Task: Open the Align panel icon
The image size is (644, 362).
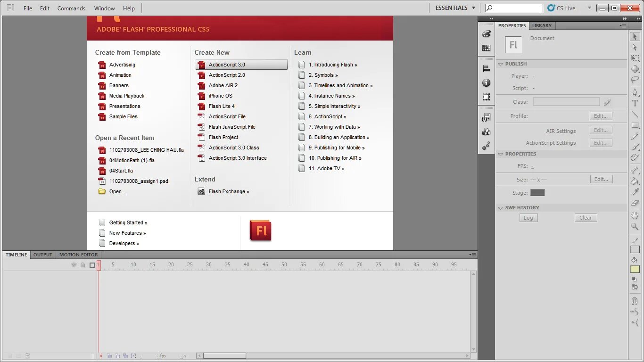Action: (x=487, y=68)
